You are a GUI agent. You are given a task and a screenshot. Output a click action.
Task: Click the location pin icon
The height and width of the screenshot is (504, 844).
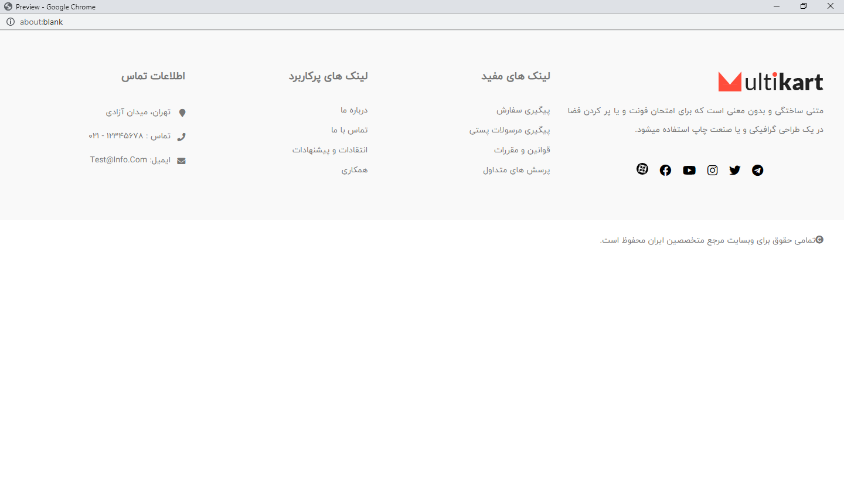(182, 113)
